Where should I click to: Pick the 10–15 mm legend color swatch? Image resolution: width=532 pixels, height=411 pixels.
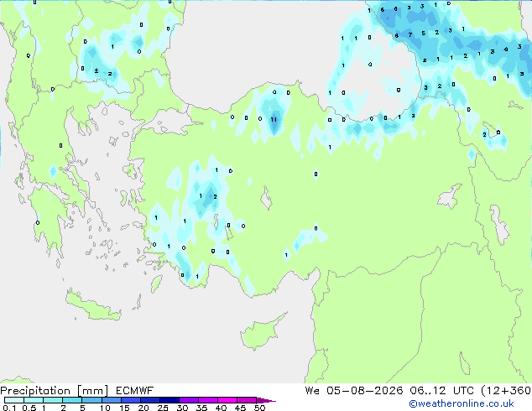[x=111, y=400]
